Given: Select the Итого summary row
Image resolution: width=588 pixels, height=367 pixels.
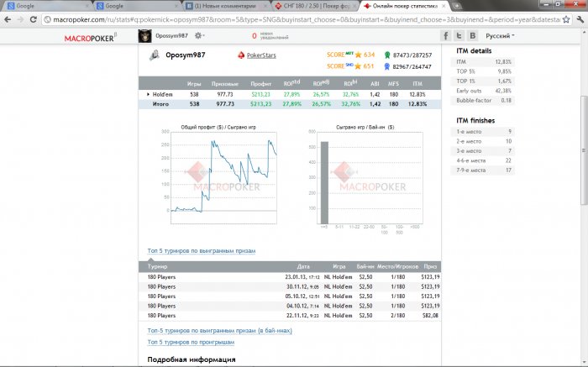Looking at the screenshot, I should click(290, 104).
